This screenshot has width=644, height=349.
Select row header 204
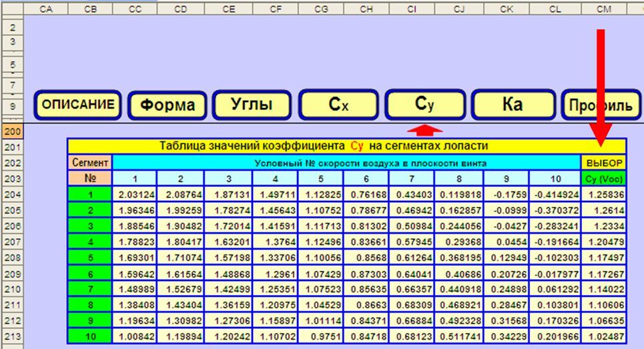coord(12,194)
